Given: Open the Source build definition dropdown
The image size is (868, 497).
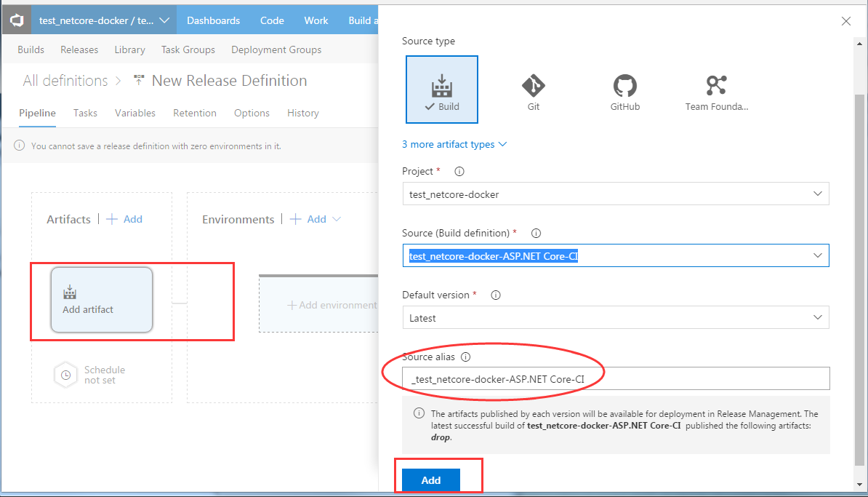Looking at the screenshot, I should pos(616,255).
